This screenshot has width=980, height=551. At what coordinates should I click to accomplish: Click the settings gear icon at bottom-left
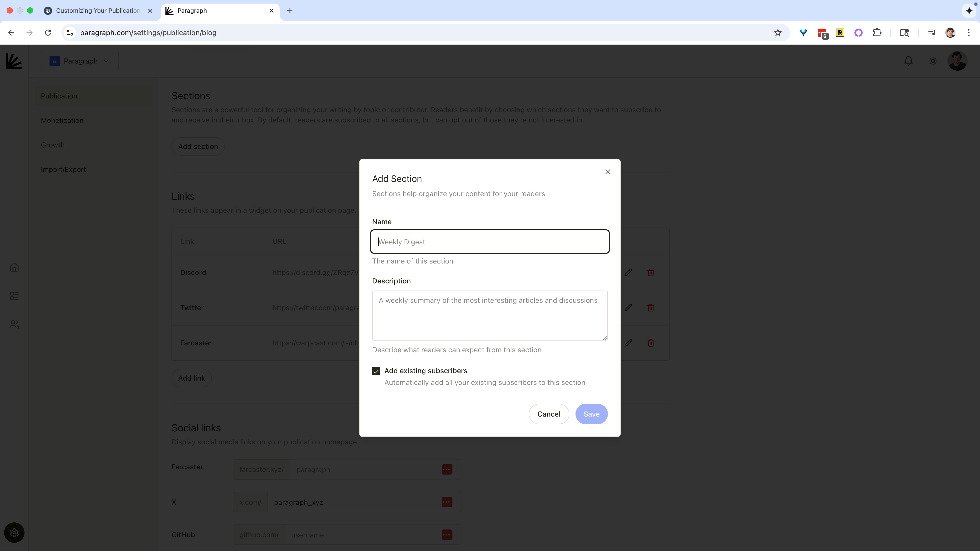pyautogui.click(x=14, y=532)
